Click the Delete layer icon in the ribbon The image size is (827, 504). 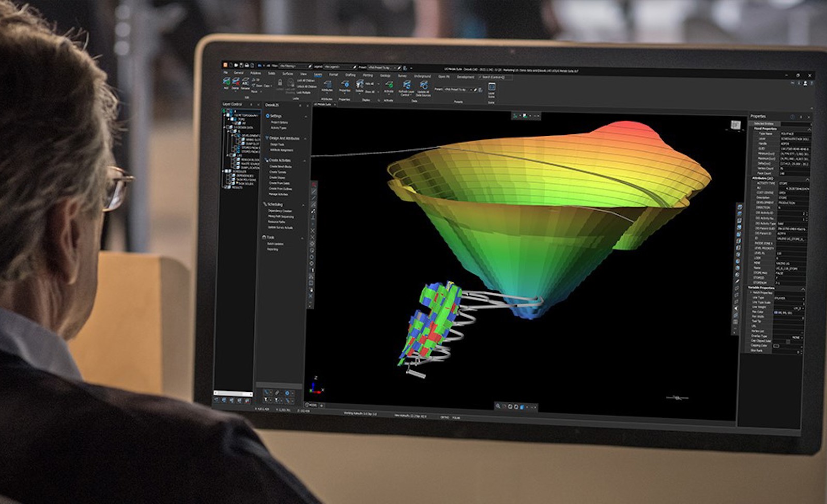tap(236, 82)
